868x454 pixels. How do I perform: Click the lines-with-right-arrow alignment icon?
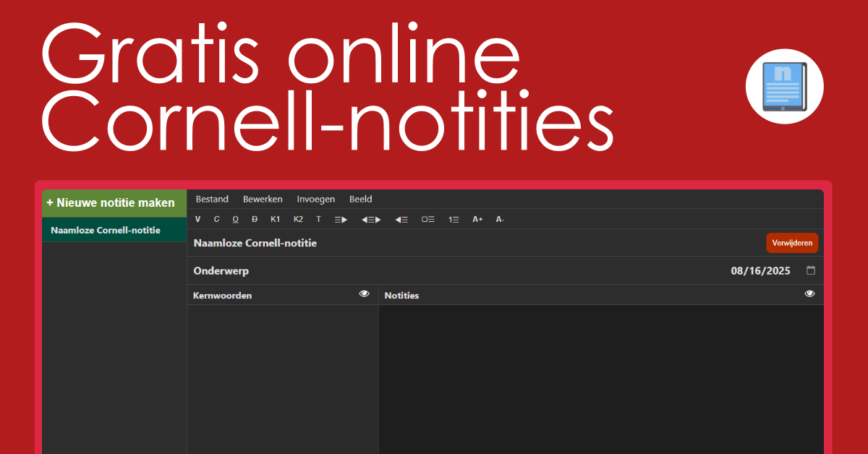341,219
